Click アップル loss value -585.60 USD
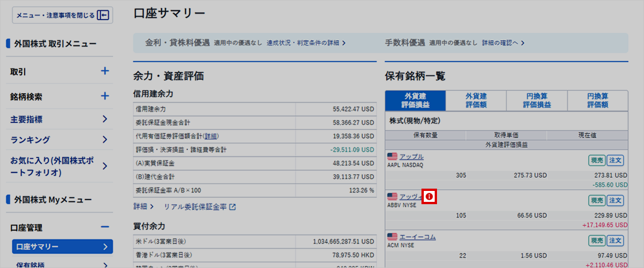Viewport: 644px width, 268px height. tap(610, 185)
